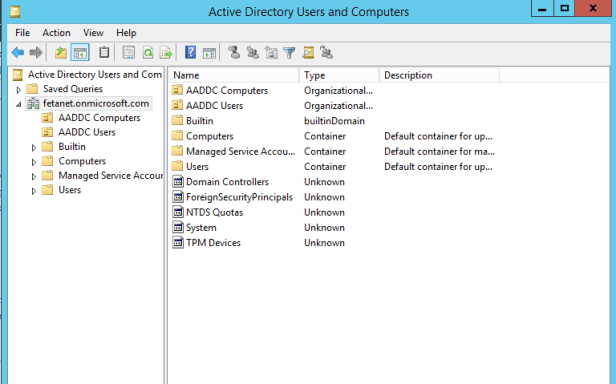Toggle the Show/Hide Action Pane icon
Viewport: 616px width, 384px height.
[209, 52]
